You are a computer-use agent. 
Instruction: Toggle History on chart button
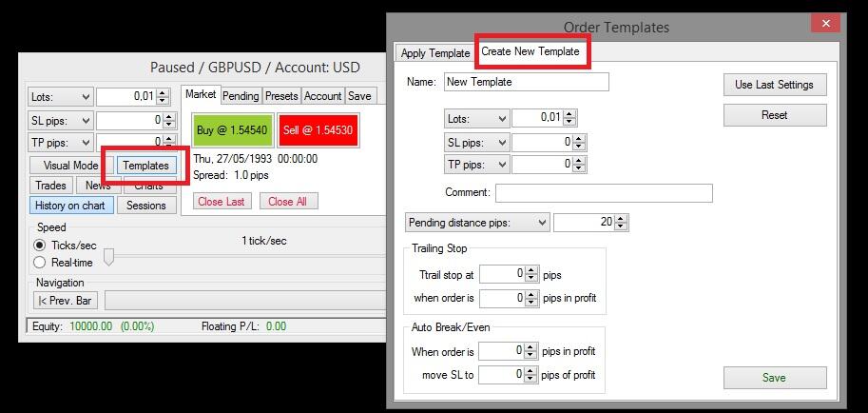pos(70,206)
